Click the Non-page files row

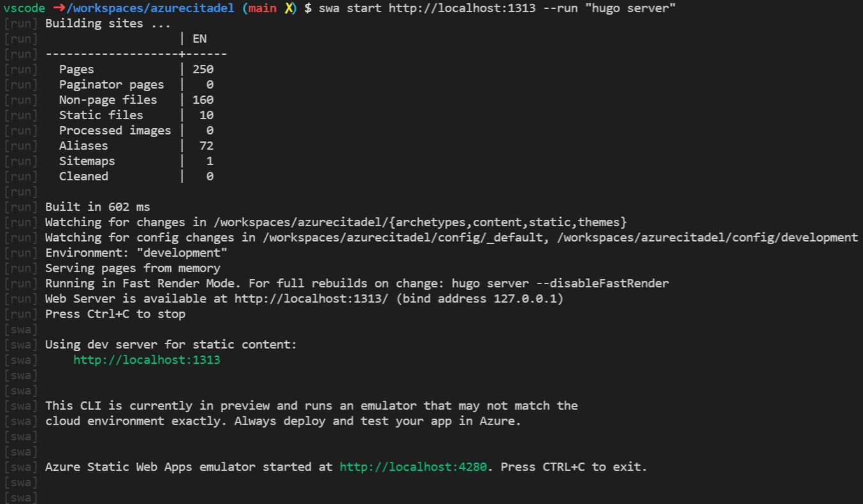pyautogui.click(x=129, y=100)
